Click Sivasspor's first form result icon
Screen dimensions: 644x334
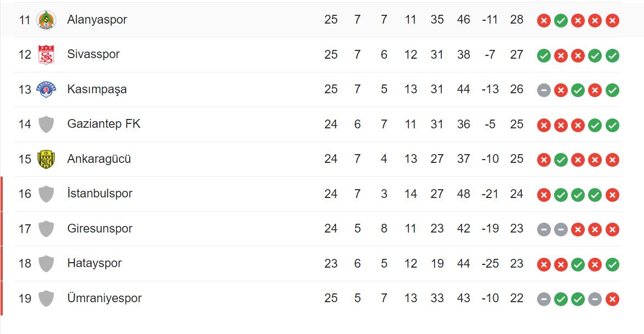point(544,55)
